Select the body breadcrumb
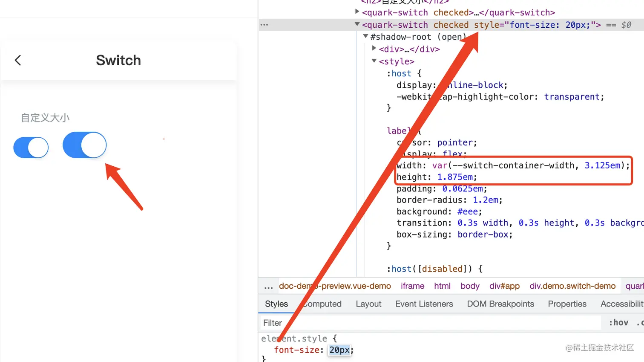The image size is (644, 362). (470, 286)
